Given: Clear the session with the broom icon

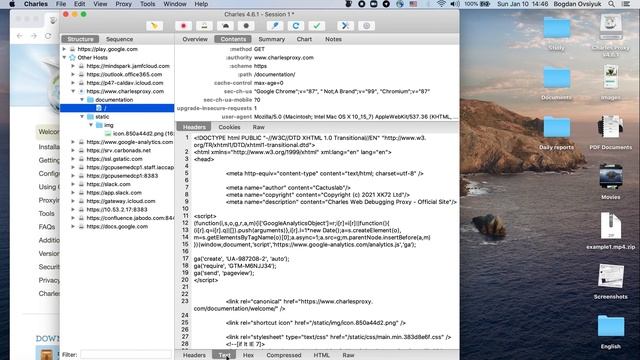Looking at the screenshot, I should 155,26.
